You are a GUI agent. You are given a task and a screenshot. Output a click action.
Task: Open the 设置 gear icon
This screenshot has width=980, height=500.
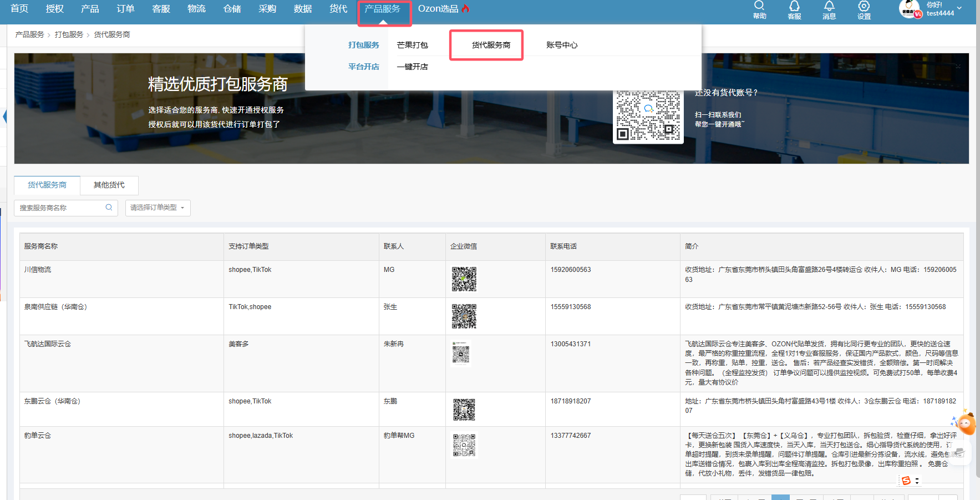point(864,6)
